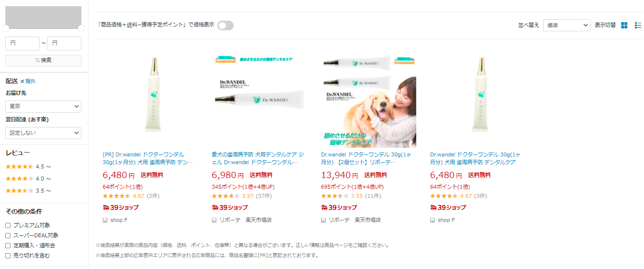Filter reviews by 3.5 stars and up
Image resolution: width=644 pixels, height=269 pixels.
28,191
